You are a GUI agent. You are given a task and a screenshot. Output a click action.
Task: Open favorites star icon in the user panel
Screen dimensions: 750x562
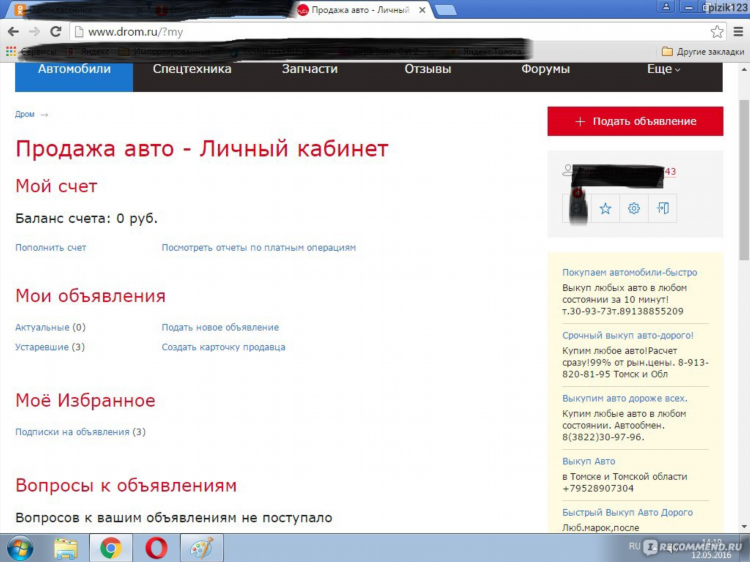coord(605,208)
